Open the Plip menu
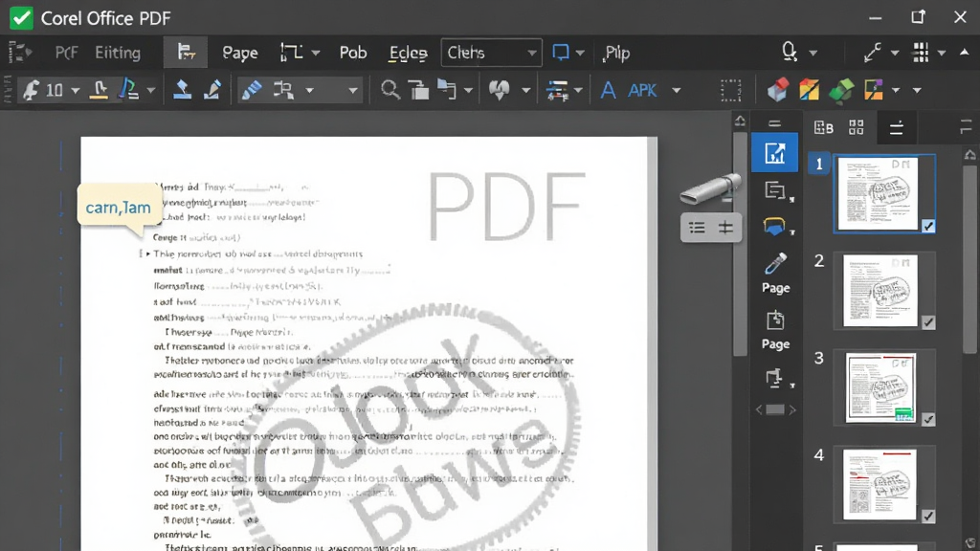The width and height of the screenshot is (980, 551). point(616,54)
